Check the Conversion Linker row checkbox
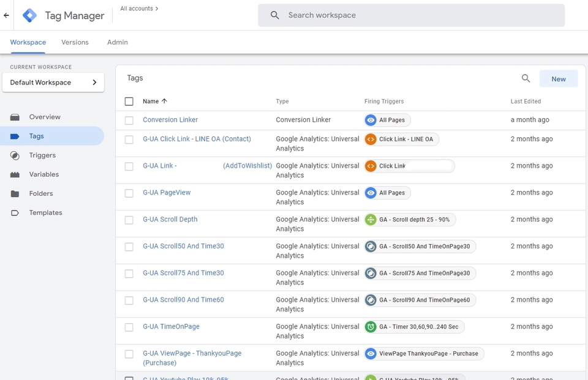 coord(129,120)
